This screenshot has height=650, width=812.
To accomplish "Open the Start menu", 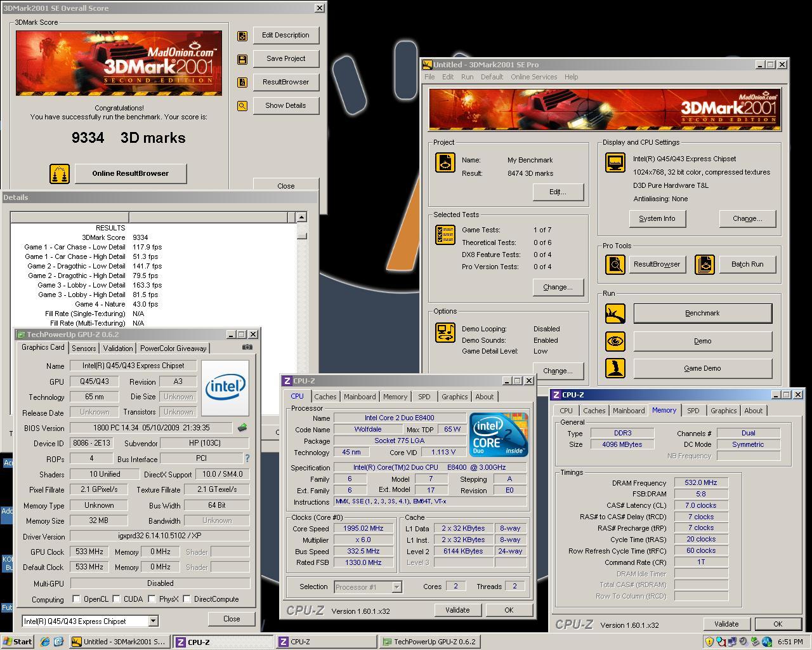I will click(x=18, y=642).
